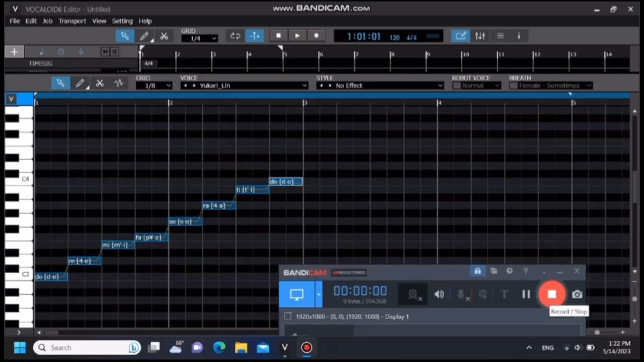Take screenshot with Bandicam camera icon

[577, 294]
